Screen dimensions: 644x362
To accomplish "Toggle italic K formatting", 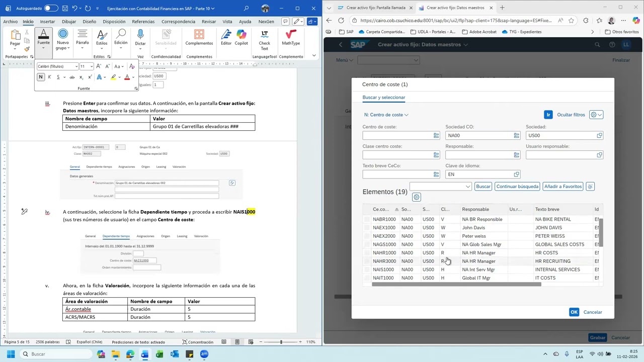I will tap(49, 77).
